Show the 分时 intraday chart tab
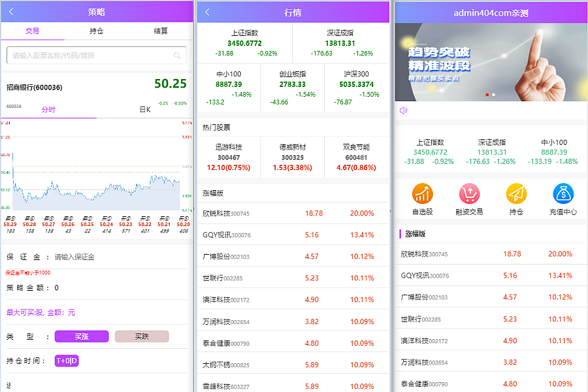This screenshot has width=588, height=392. point(48,110)
